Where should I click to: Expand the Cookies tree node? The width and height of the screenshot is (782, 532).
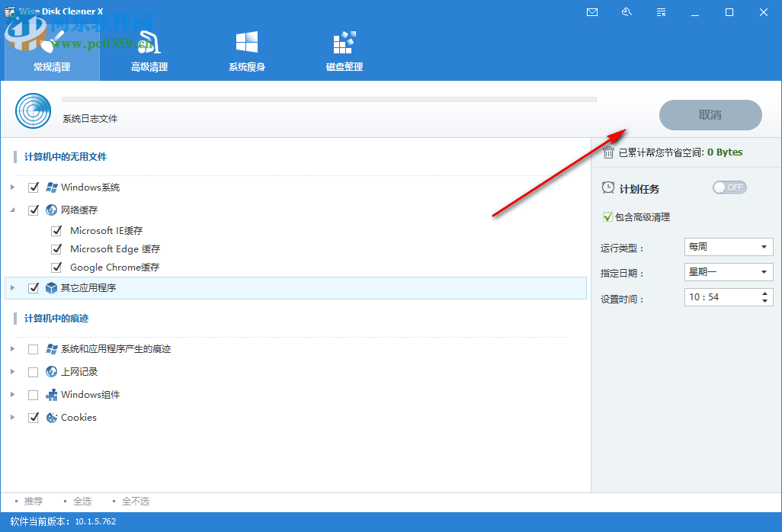[12, 418]
